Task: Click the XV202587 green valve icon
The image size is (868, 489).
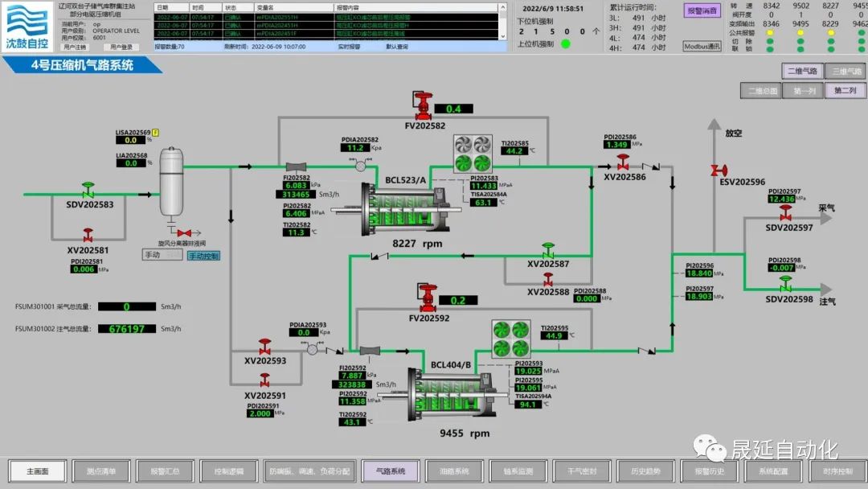Action: [x=548, y=250]
